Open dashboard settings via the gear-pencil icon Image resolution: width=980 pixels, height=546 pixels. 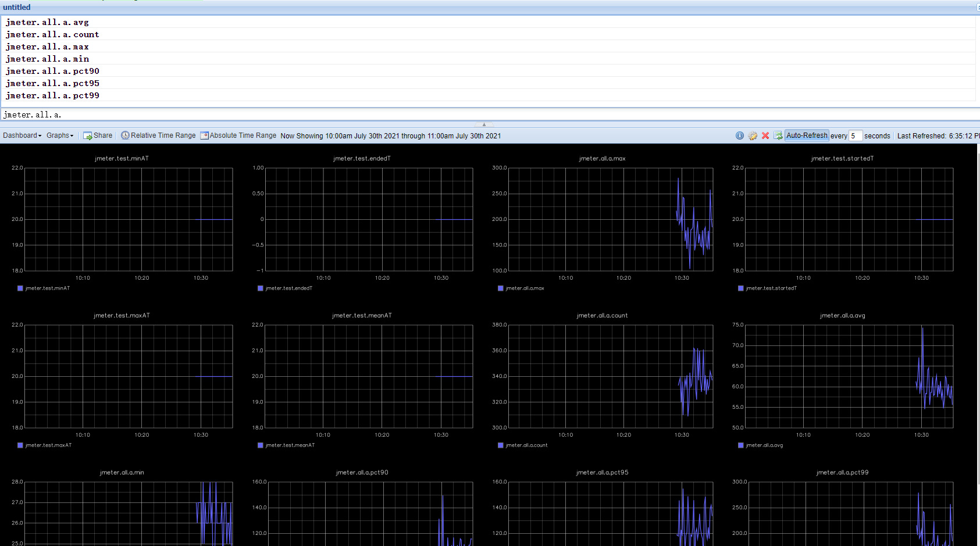click(753, 135)
